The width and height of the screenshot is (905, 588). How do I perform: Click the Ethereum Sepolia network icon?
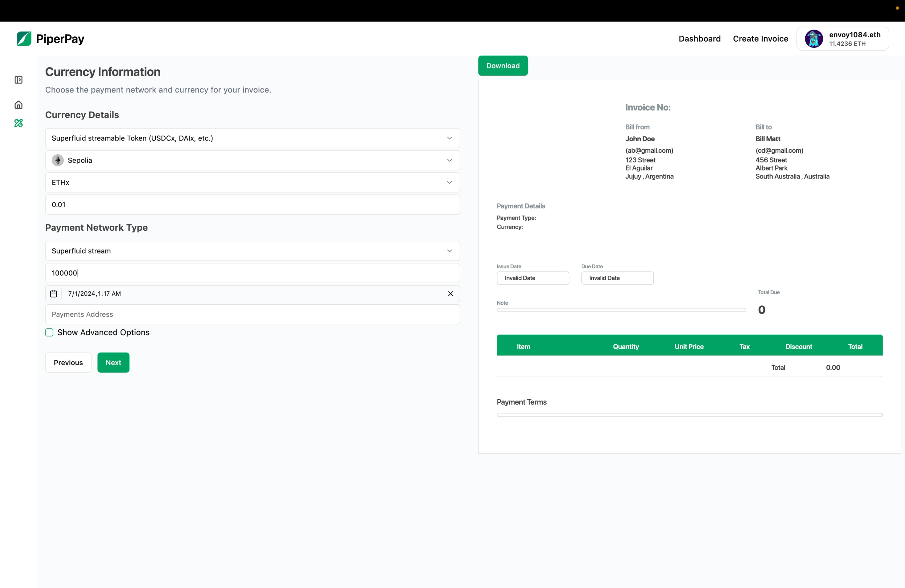point(58,161)
